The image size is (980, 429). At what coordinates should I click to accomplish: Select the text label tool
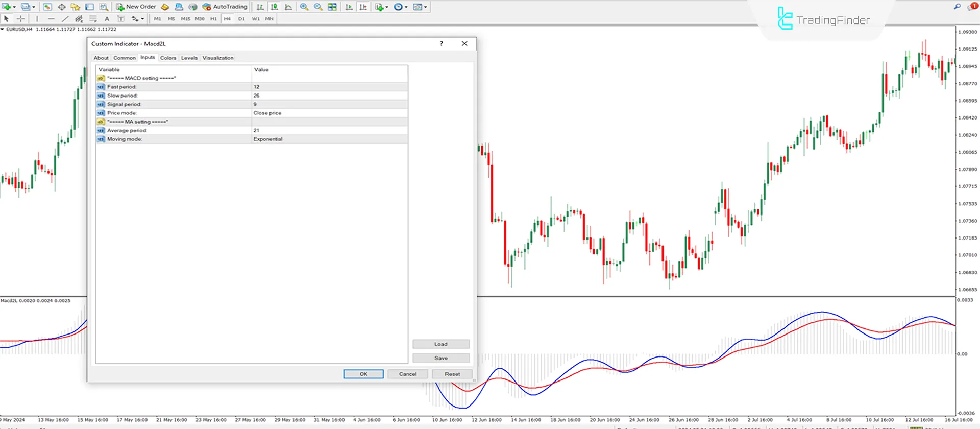tap(107, 19)
